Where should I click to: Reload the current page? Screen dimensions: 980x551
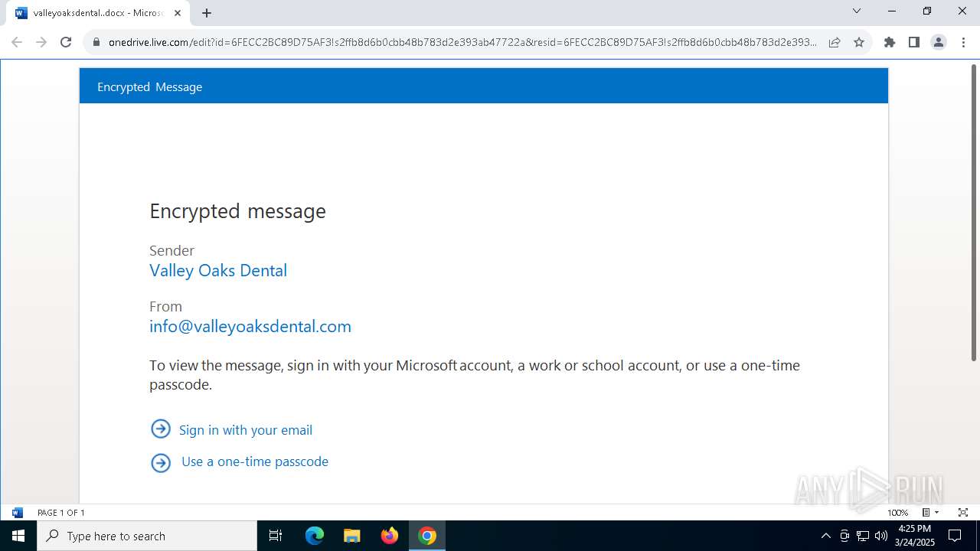(x=66, y=42)
